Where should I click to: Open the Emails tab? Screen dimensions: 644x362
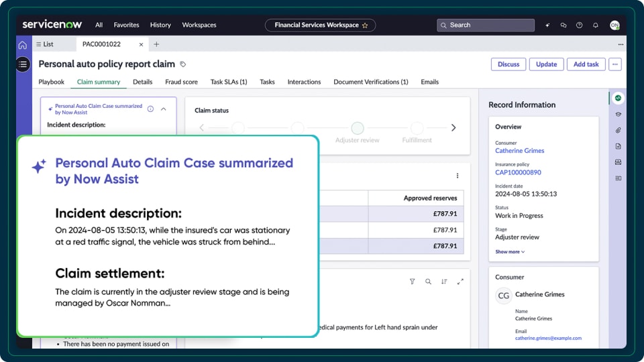429,82
